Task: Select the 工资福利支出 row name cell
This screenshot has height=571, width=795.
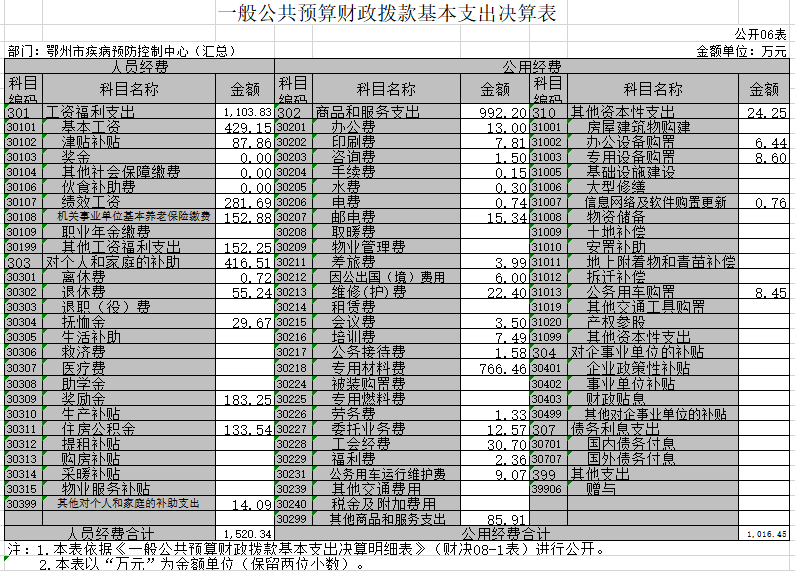Action: pos(129,112)
